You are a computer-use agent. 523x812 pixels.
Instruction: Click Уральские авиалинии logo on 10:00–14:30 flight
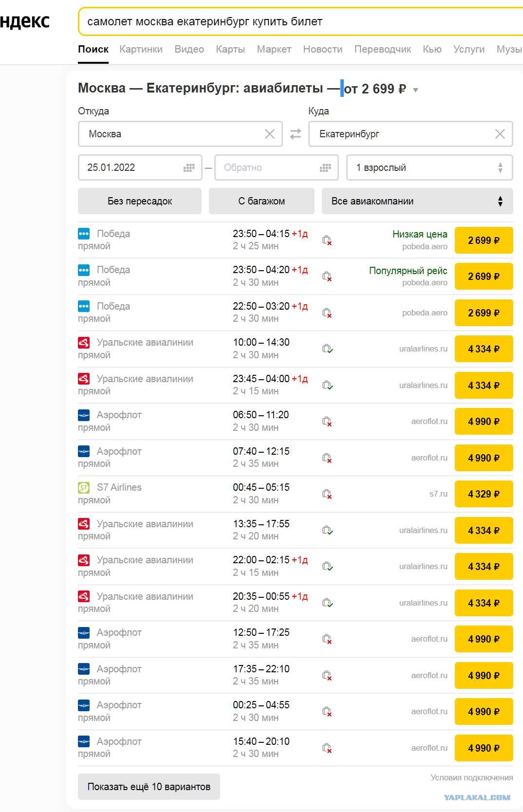[84, 343]
